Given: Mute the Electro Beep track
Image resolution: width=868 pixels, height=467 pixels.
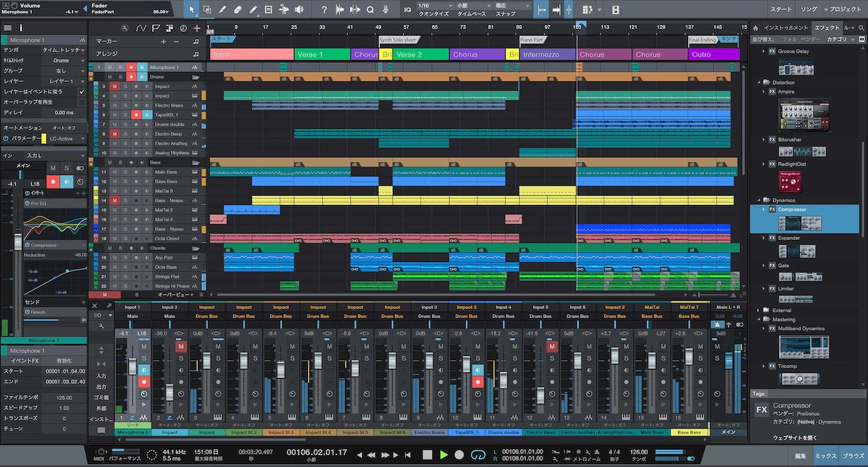Looking at the screenshot, I should [114, 134].
